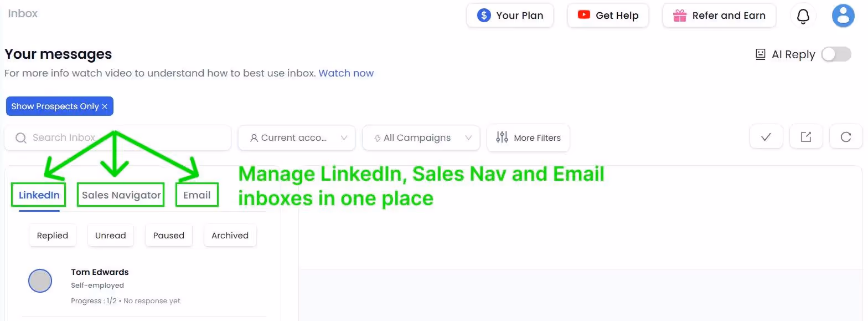The width and height of the screenshot is (868, 321).
Task: Open the notifications bell
Action: tap(803, 16)
